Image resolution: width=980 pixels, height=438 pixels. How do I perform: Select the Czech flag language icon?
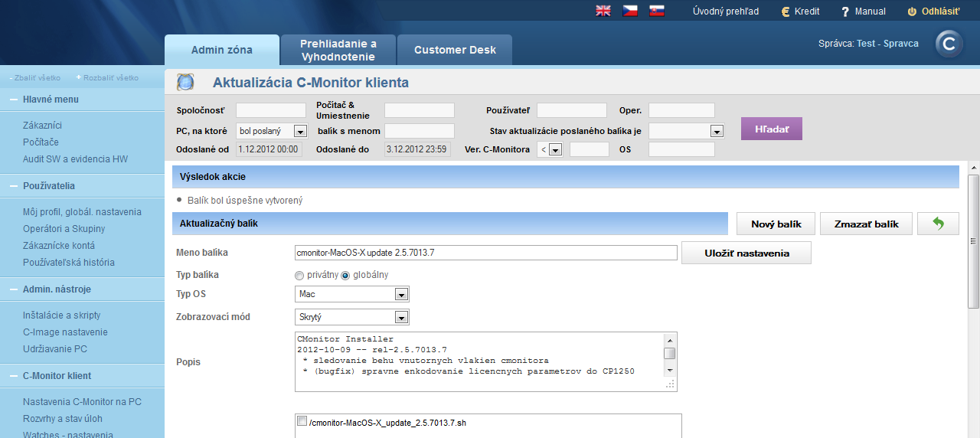point(629,11)
